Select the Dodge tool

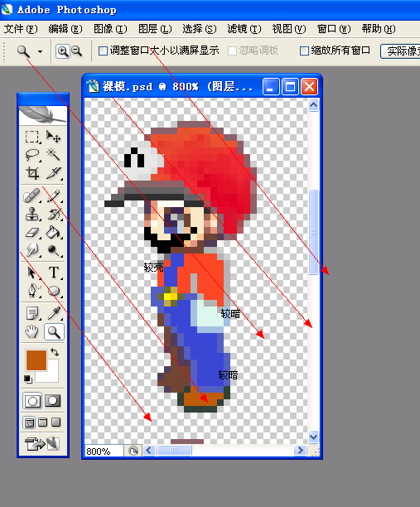(53, 250)
